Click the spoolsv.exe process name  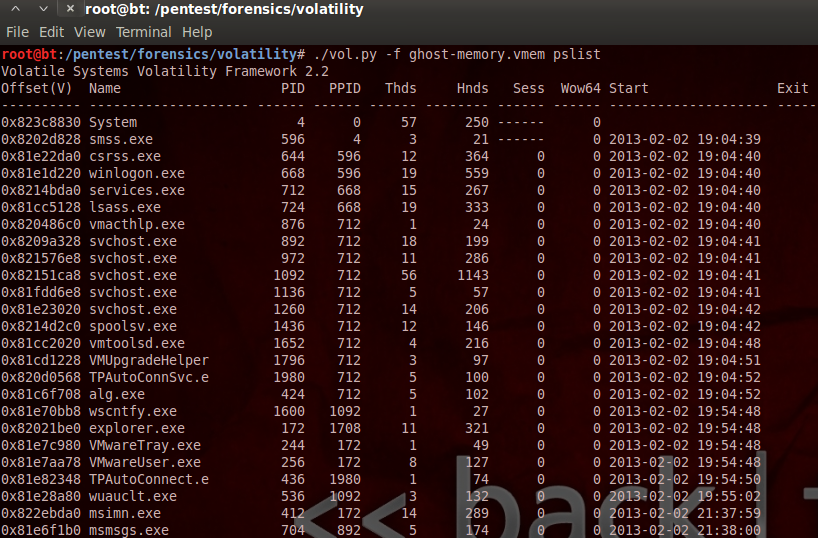click(133, 326)
